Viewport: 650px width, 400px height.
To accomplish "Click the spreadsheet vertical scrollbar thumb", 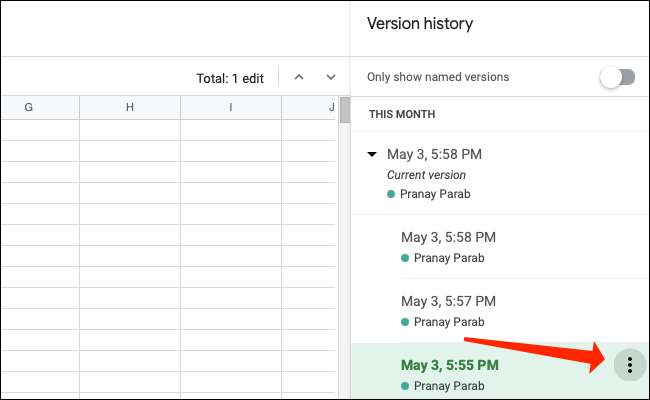I will click(345, 112).
